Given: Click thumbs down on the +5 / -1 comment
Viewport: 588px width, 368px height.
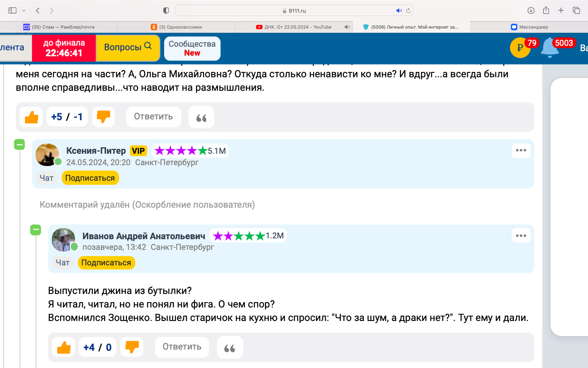Looking at the screenshot, I should click(103, 117).
